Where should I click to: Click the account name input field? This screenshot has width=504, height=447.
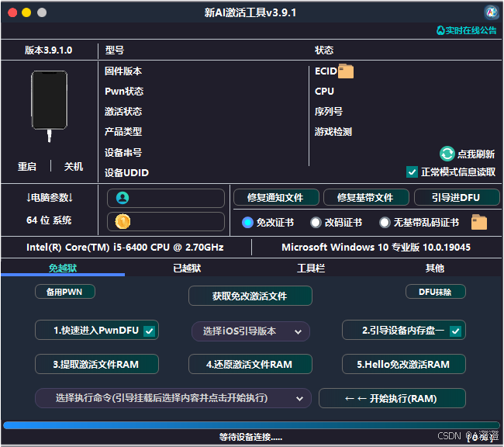click(166, 198)
